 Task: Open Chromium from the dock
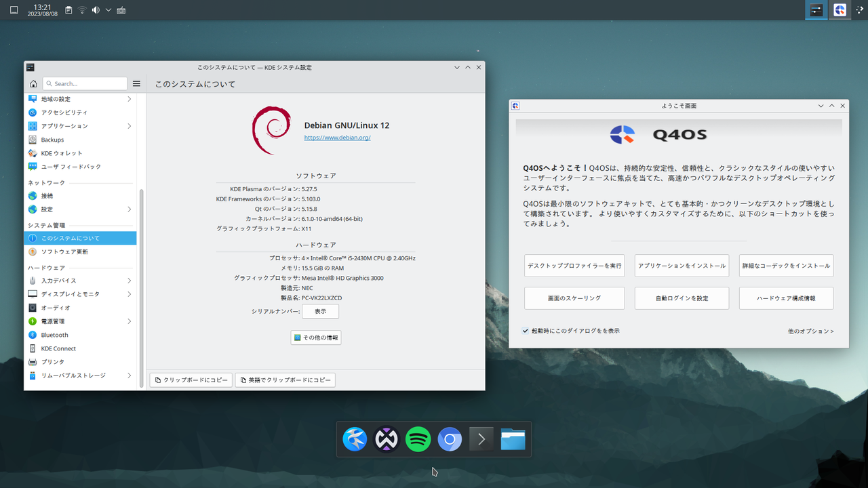click(450, 439)
